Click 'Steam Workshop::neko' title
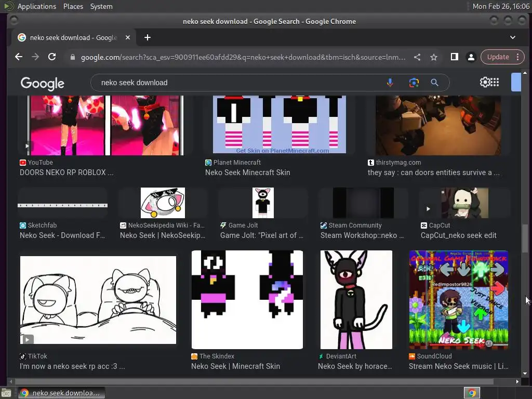532x399 pixels. [362, 235]
